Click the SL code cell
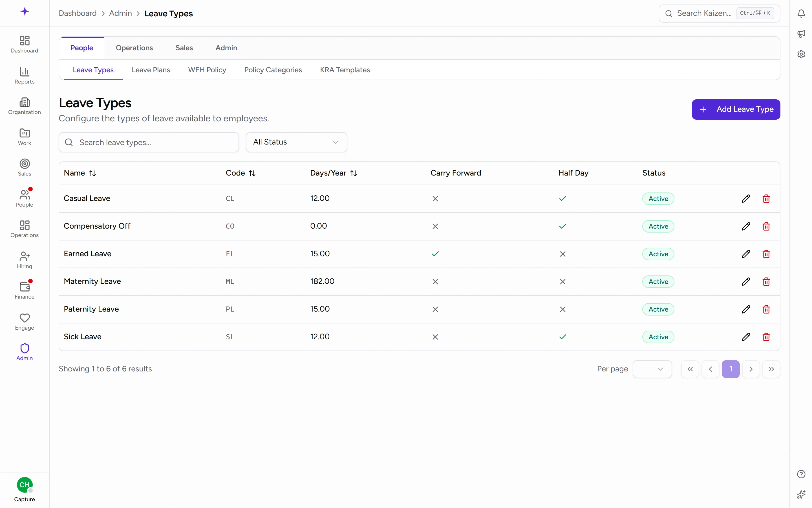812x508 pixels. 230,337
